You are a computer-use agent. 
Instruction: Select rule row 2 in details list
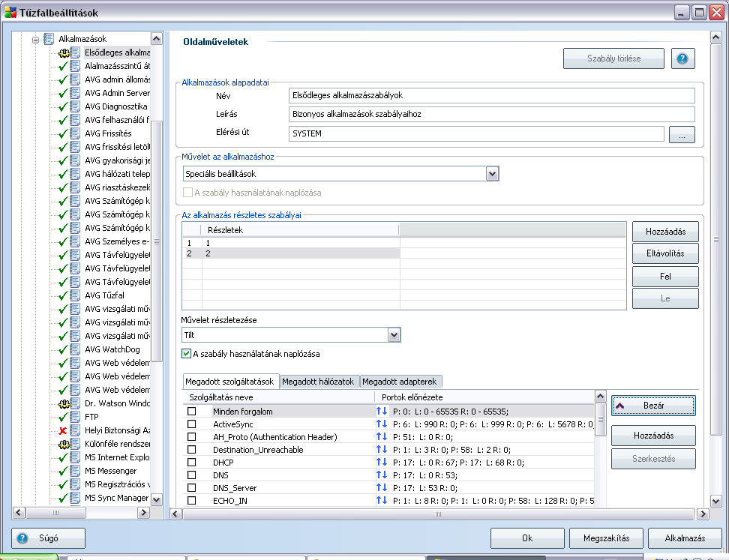coord(291,253)
